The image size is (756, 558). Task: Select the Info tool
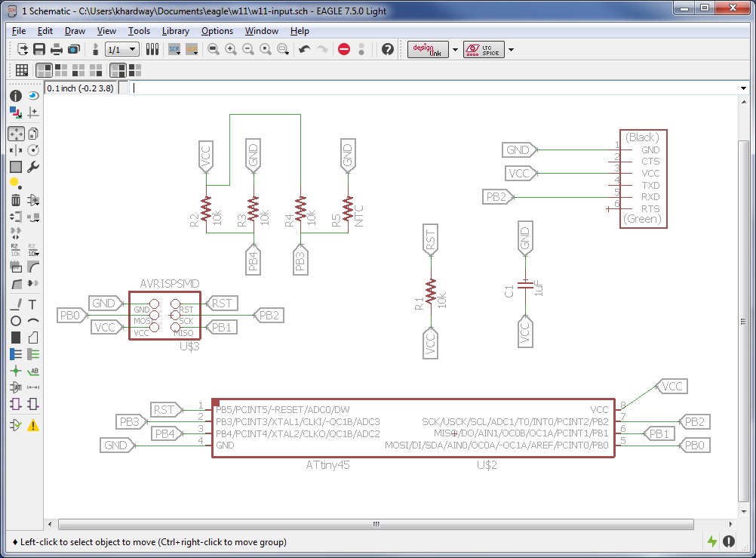15,96
